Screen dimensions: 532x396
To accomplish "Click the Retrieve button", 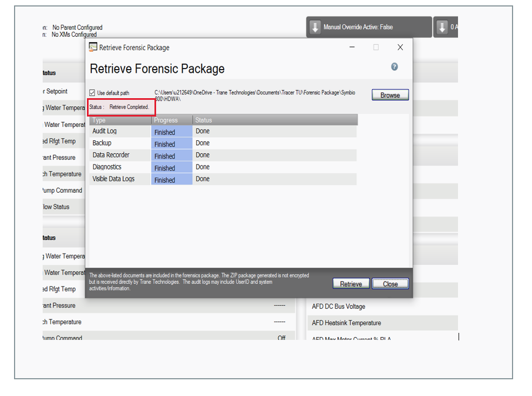I will pyautogui.click(x=351, y=284).
